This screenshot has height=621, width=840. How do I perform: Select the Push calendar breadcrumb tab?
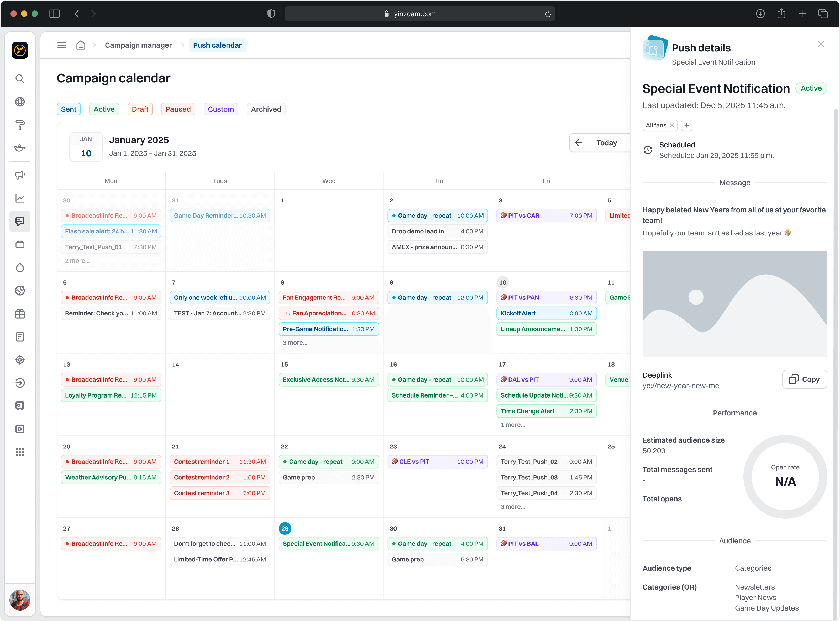pos(217,45)
